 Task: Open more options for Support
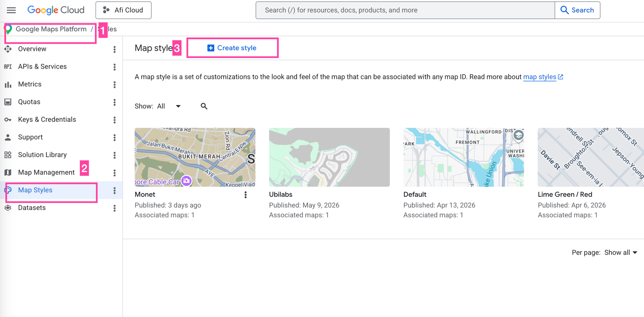pyautogui.click(x=114, y=138)
